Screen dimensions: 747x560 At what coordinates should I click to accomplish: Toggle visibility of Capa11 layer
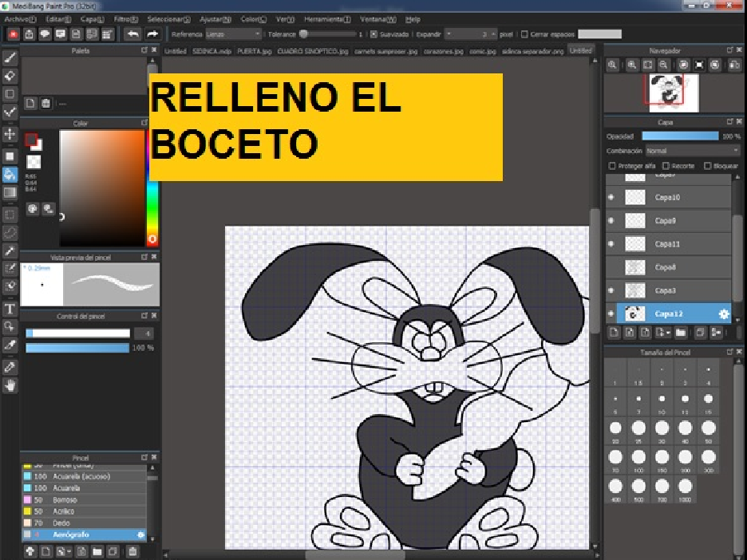[611, 244]
